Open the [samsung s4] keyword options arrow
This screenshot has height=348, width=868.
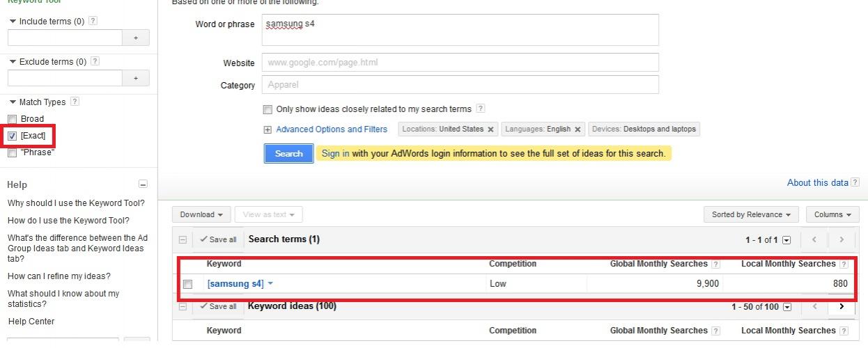pyautogui.click(x=270, y=284)
